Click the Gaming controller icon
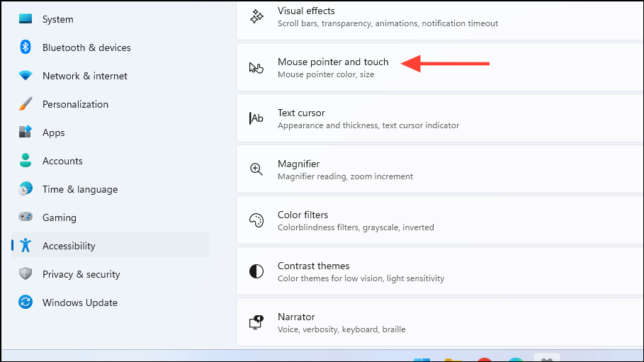 coord(26,217)
